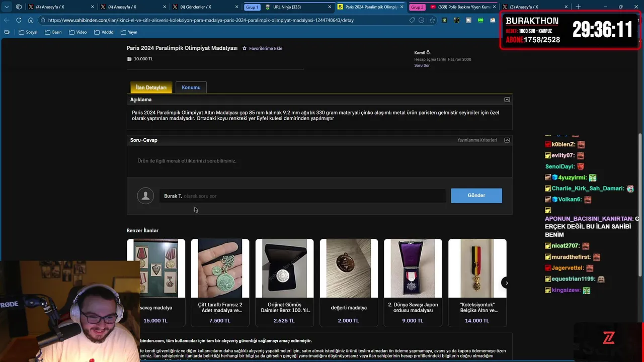Submit question with Gönder button
Viewport: 644px width, 362px height.
click(476, 196)
